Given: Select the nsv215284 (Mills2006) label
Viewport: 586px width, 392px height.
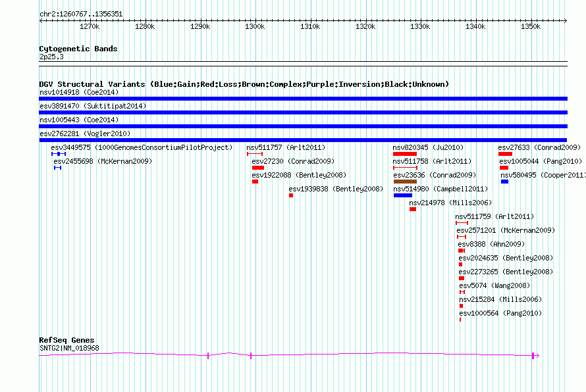Looking at the screenshot, I should [500, 299].
